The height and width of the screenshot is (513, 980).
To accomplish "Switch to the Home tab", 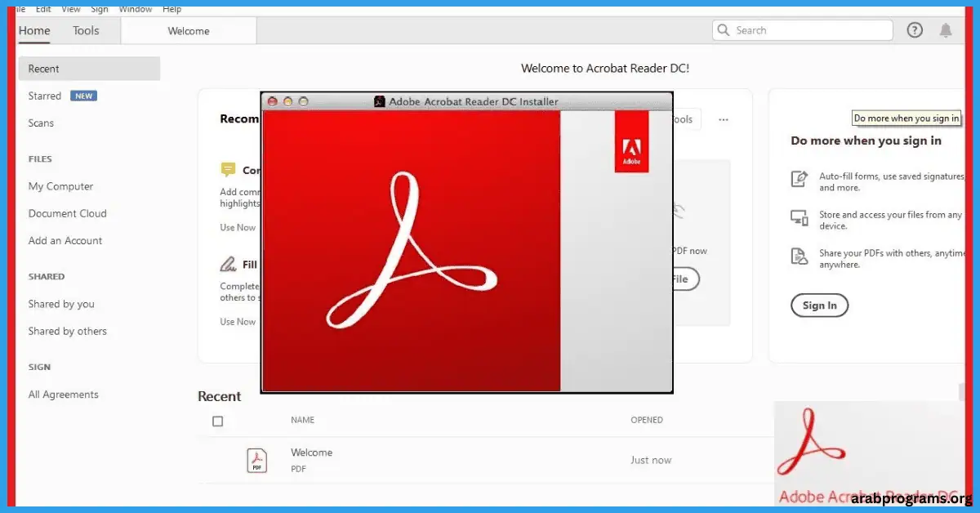I will click(34, 30).
